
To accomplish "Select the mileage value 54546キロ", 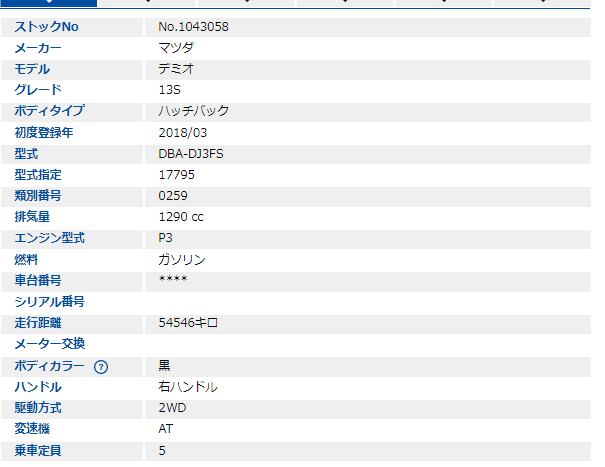I will (188, 323).
